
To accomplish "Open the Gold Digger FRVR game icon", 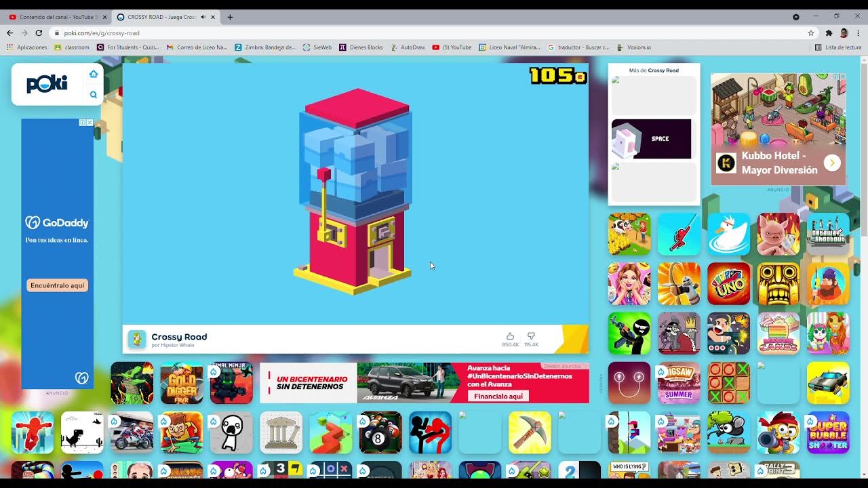I will point(181,383).
